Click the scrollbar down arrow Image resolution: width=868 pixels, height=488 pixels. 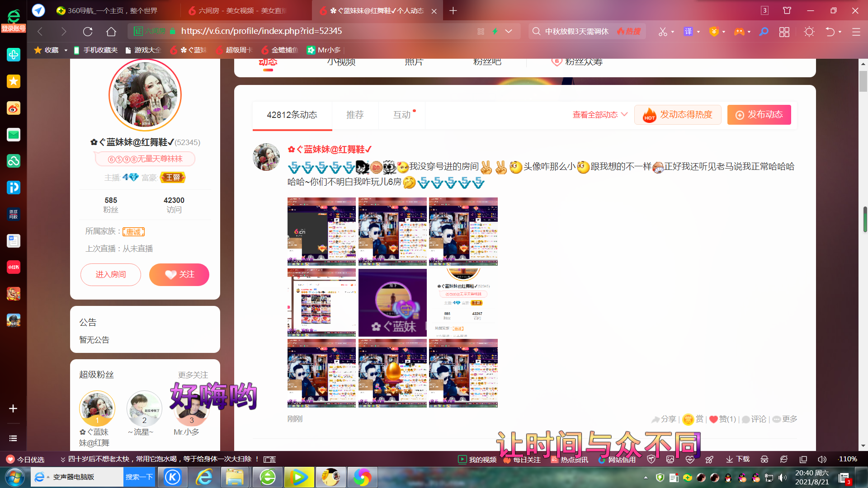[x=863, y=446]
